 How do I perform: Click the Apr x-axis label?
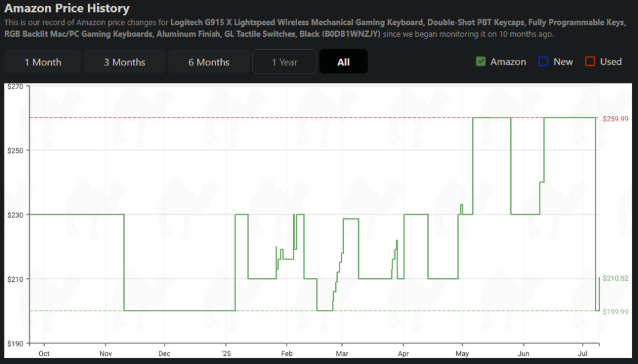[403, 353]
